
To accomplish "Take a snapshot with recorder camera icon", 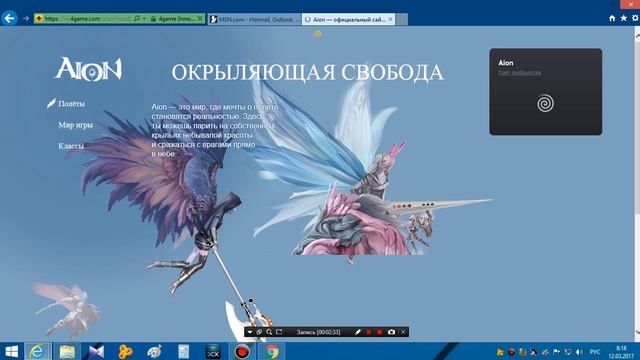I will click(x=391, y=332).
